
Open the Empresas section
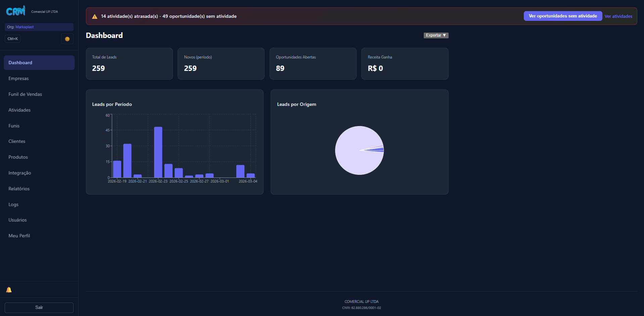coord(18,78)
